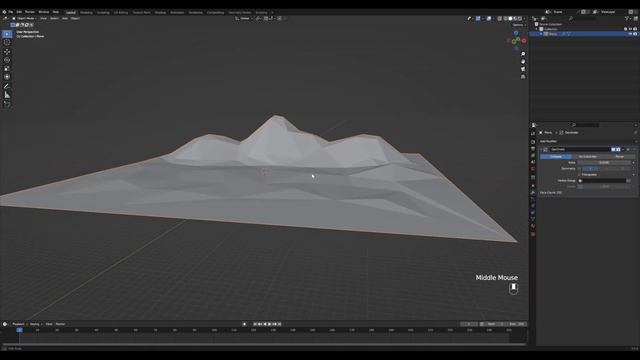
Task: Select the Annotate tool
Action: point(7,86)
